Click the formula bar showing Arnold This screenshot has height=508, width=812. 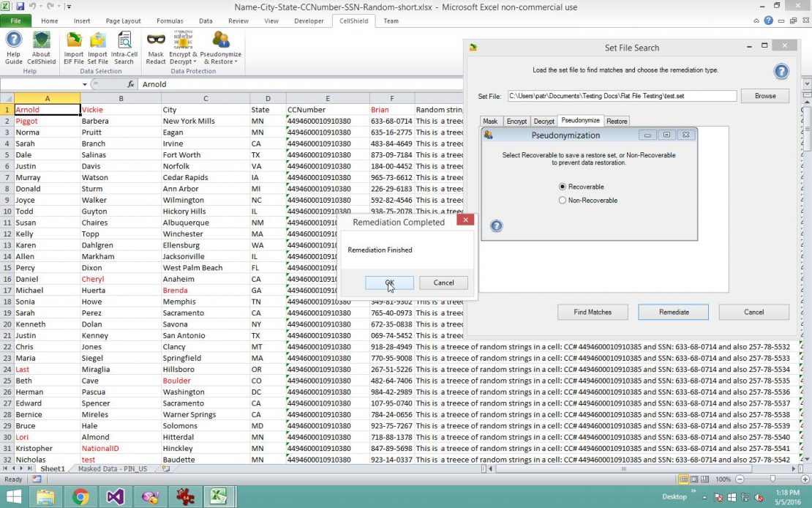[301, 84]
